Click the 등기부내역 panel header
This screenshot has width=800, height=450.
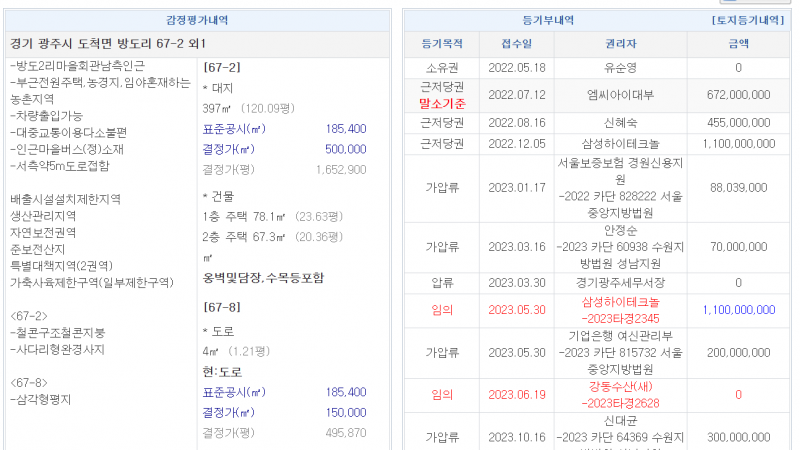click(x=551, y=20)
